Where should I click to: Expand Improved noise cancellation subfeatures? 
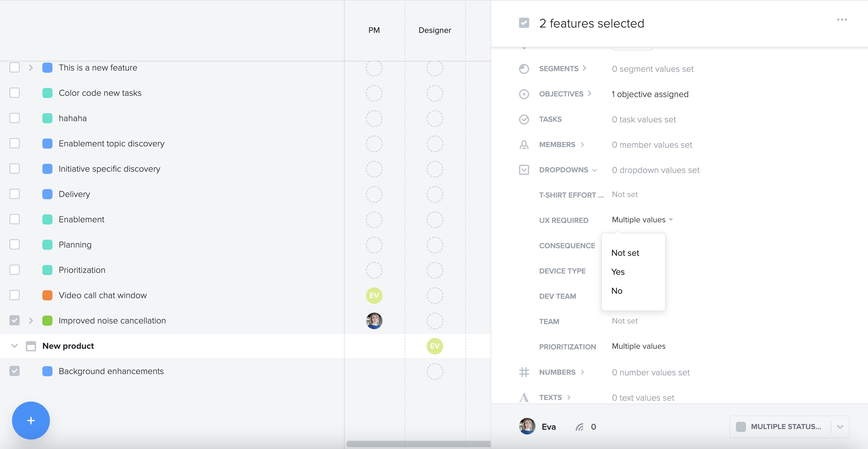[31, 320]
